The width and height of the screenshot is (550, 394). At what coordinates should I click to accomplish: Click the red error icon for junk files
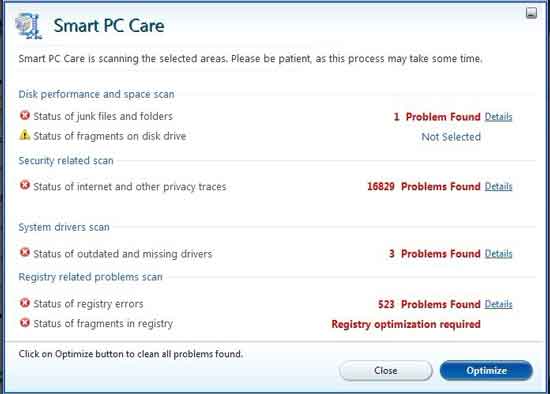(x=25, y=115)
